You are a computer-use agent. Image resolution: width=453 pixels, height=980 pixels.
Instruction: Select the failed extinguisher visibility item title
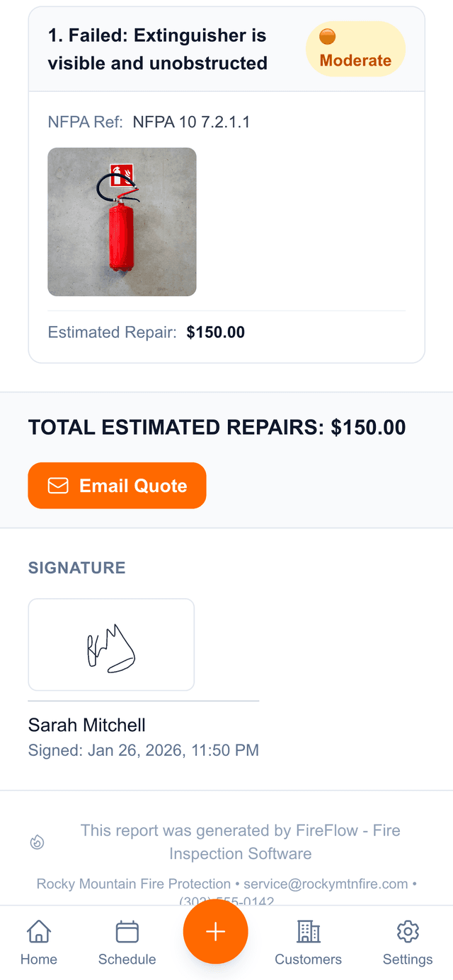(157, 49)
